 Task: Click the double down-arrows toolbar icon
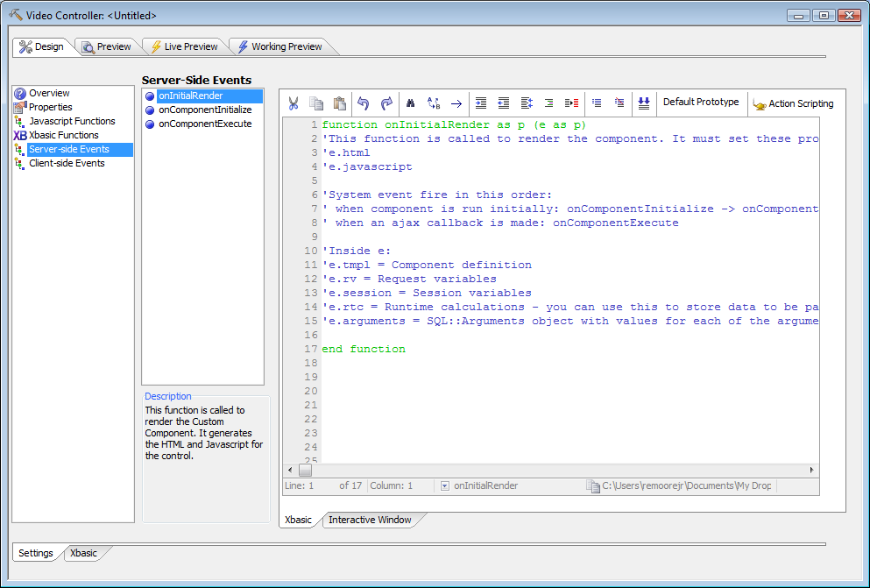tap(644, 103)
